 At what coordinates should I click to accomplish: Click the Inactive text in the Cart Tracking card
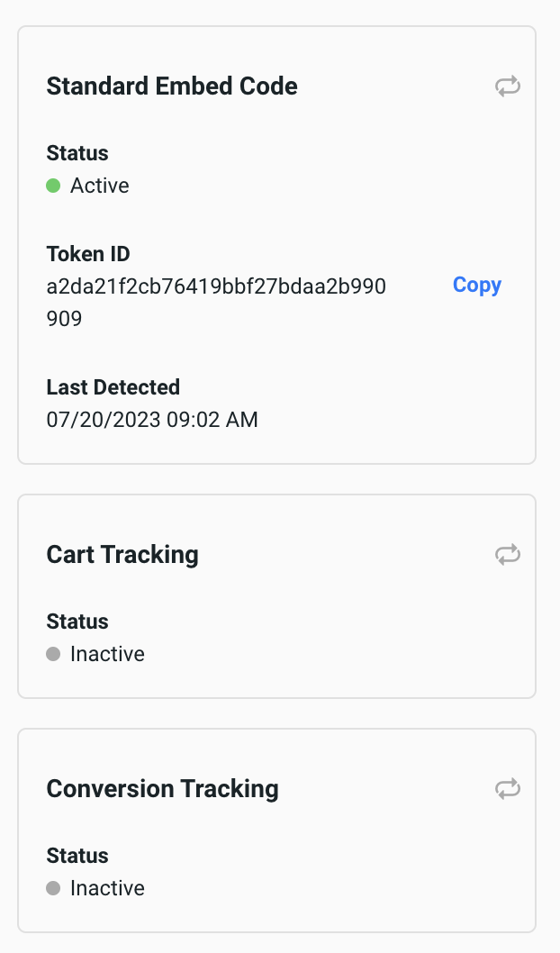[107, 654]
